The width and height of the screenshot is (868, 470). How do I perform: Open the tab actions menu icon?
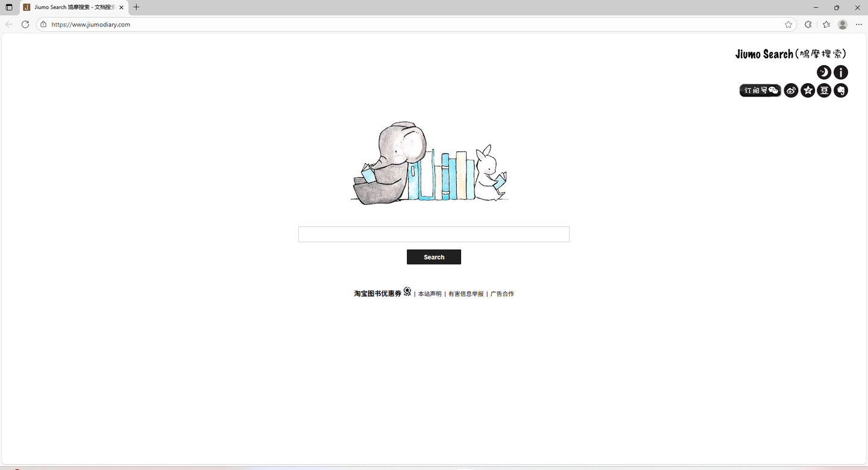click(x=9, y=7)
